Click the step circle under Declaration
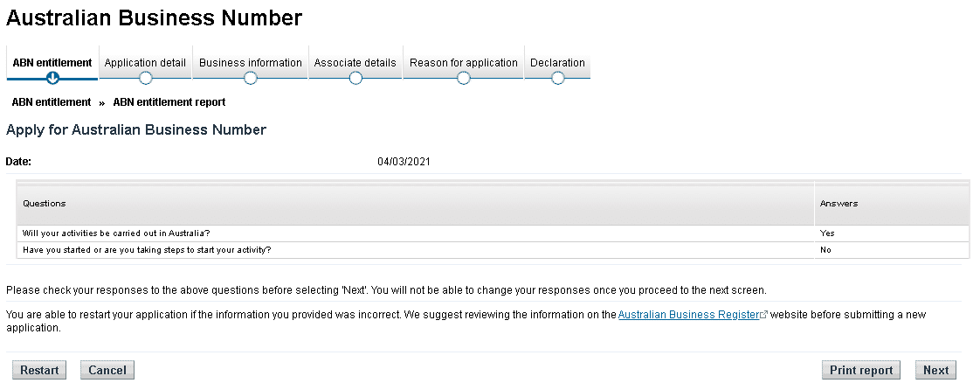 tap(558, 78)
